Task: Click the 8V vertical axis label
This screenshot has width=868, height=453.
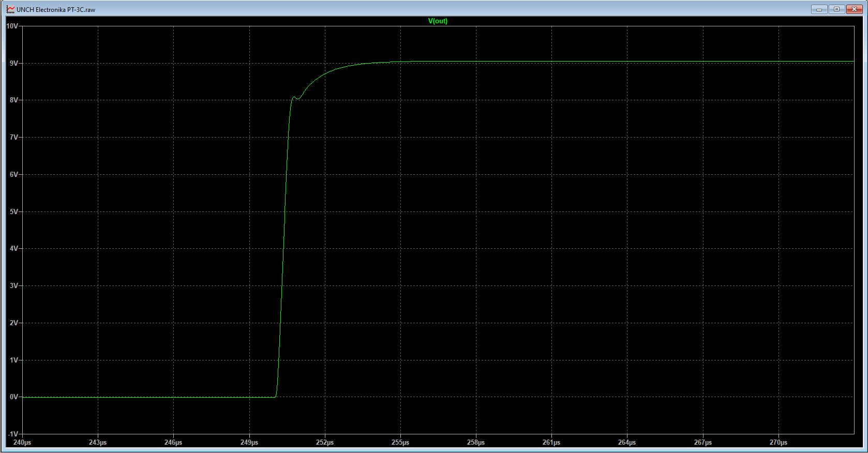Action: [14, 100]
